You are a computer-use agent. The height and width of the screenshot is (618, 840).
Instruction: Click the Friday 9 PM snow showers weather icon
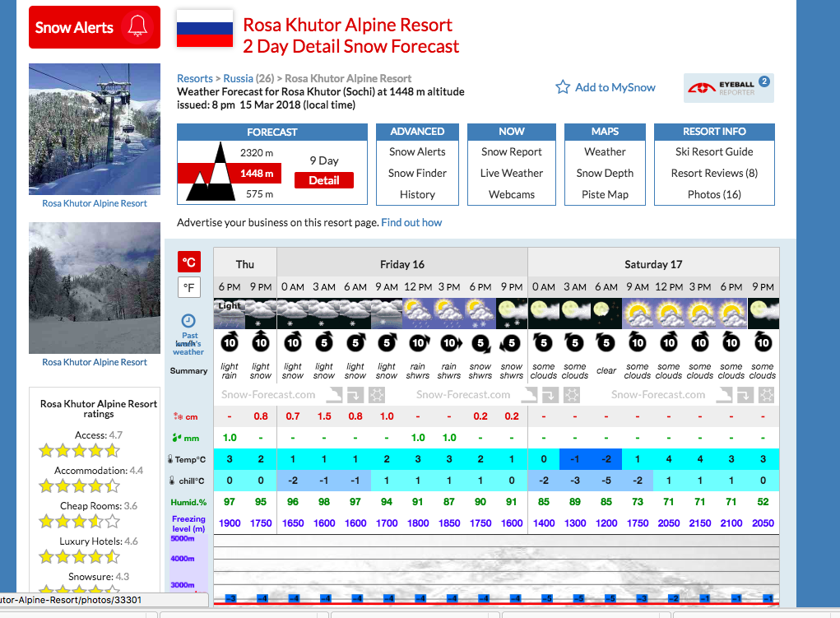[x=512, y=314]
